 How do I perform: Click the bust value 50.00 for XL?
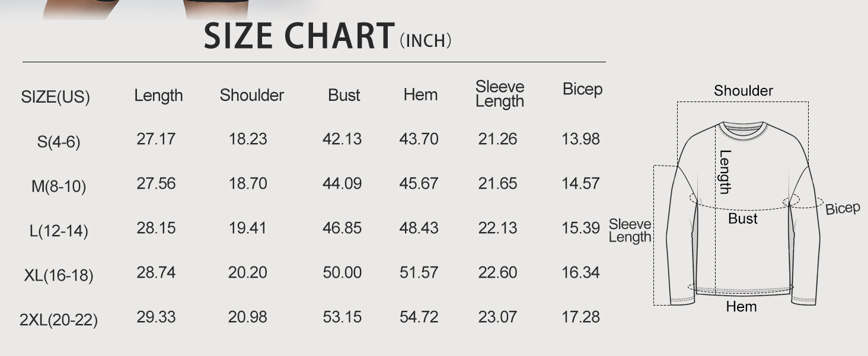(342, 272)
